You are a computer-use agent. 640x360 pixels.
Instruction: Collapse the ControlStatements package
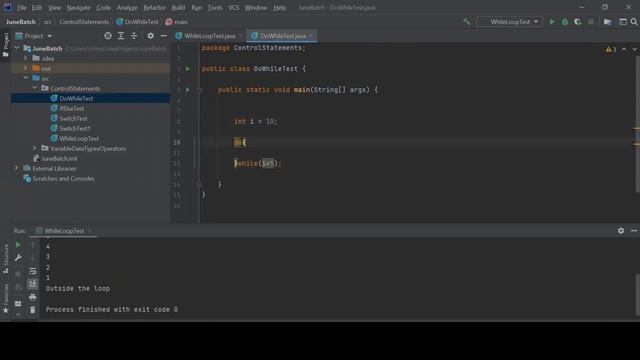click(x=35, y=88)
